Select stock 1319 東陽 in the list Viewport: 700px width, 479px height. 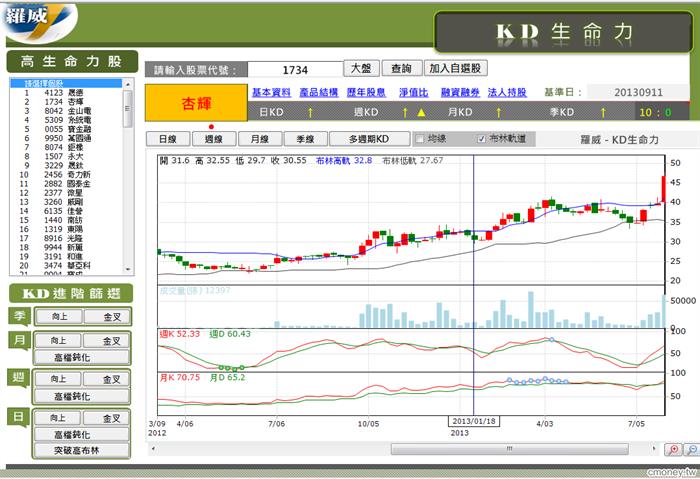click(66, 229)
